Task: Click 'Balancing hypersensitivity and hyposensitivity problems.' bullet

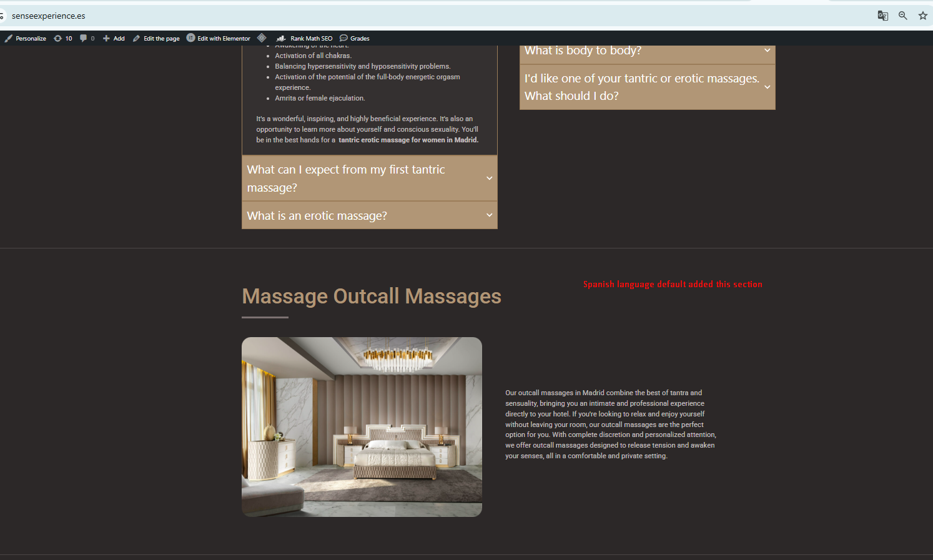Action: 363,66
